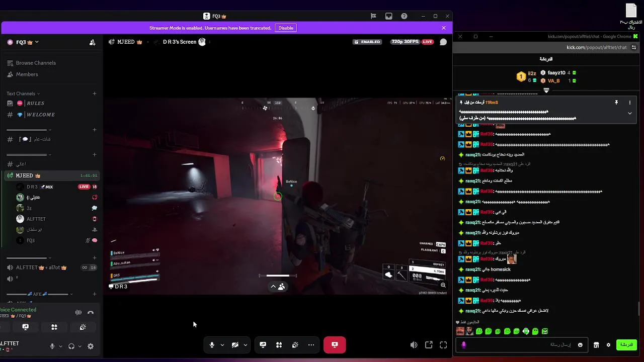Image resolution: width=644 pixels, height=362 pixels.
Task: Open the Kick gift shop icon
Action: tap(596, 345)
